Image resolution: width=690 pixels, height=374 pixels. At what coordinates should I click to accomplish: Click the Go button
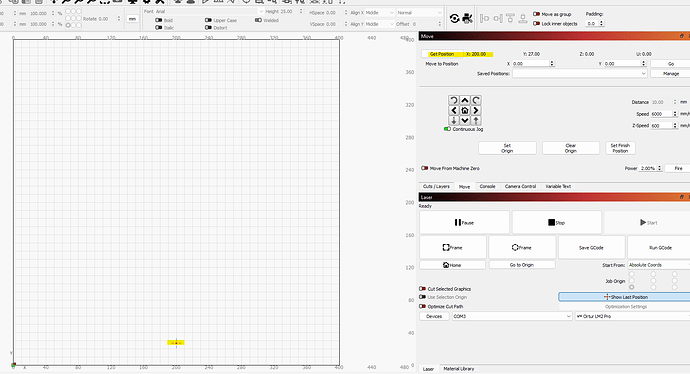(x=671, y=64)
